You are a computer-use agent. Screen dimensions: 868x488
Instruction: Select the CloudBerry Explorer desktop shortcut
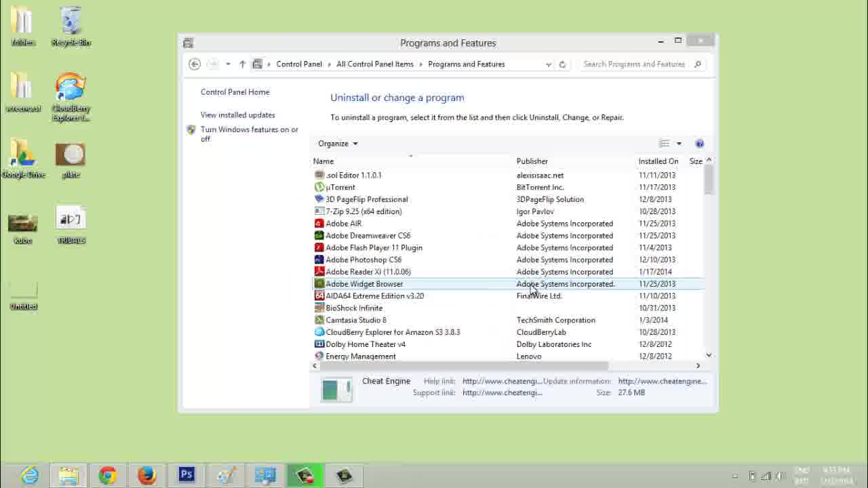(x=71, y=98)
